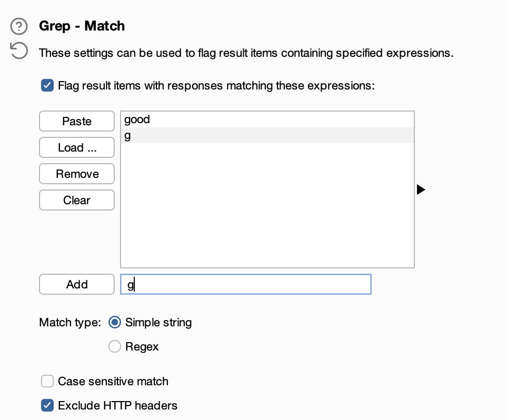This screenshot has width=507, height=420.
Task: Click the Paste button
Action: pos(77,121)
